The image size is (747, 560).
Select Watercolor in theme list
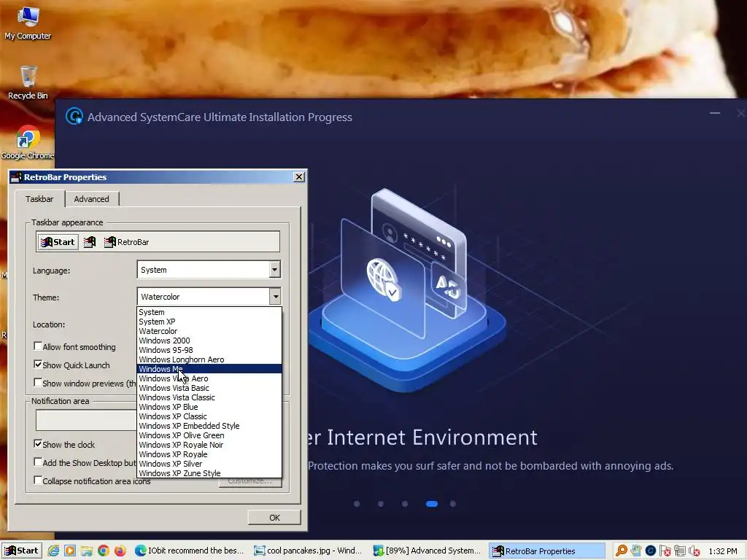(x=209, y=331)
